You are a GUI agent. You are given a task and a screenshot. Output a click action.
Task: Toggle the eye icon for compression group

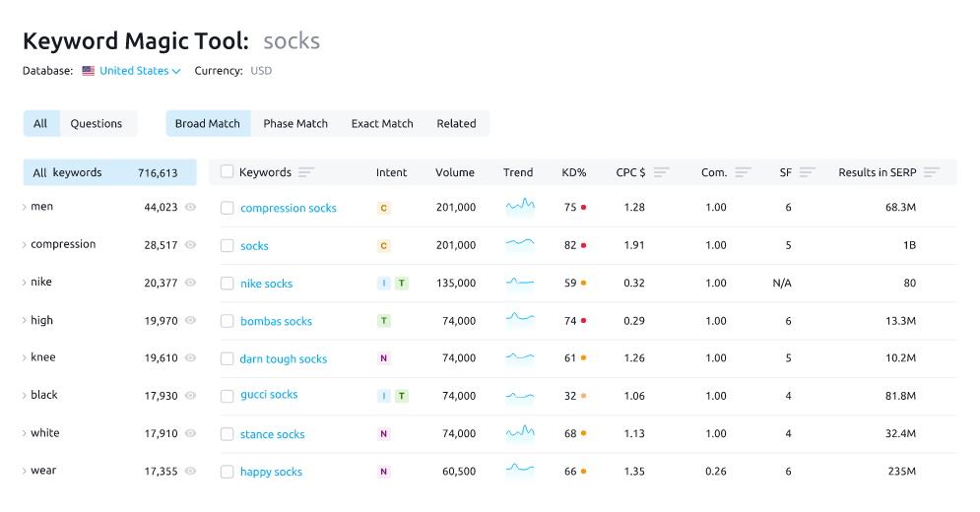[x=191, y=244]
